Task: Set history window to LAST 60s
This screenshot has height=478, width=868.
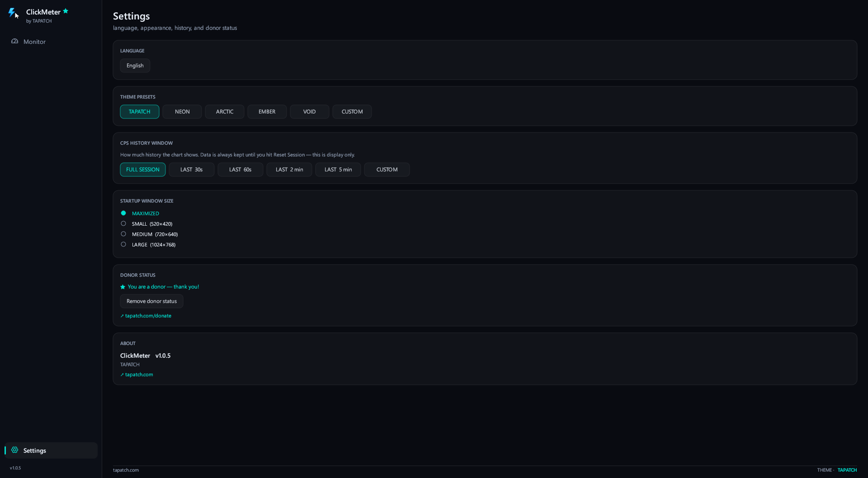Action: pos(241,170)
